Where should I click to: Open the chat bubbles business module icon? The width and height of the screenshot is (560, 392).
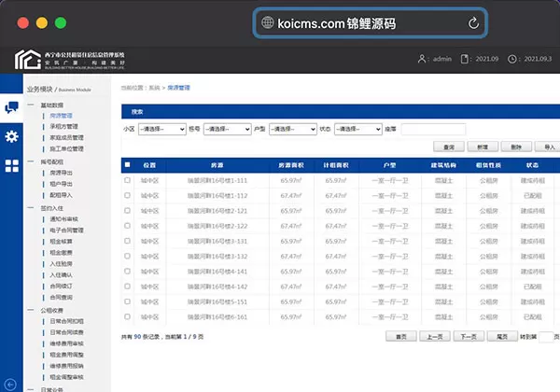(11, 107)
